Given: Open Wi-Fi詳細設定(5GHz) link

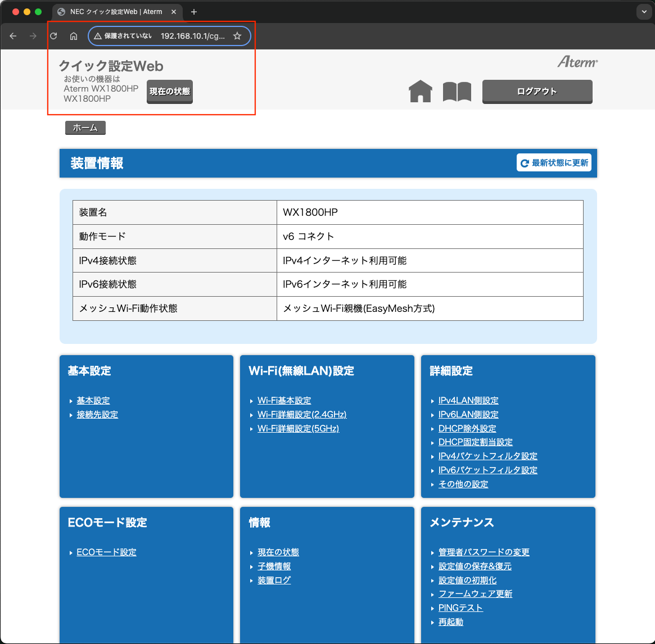Looking at the screenshot, I should pyautogui.click(x=298, y=429).
